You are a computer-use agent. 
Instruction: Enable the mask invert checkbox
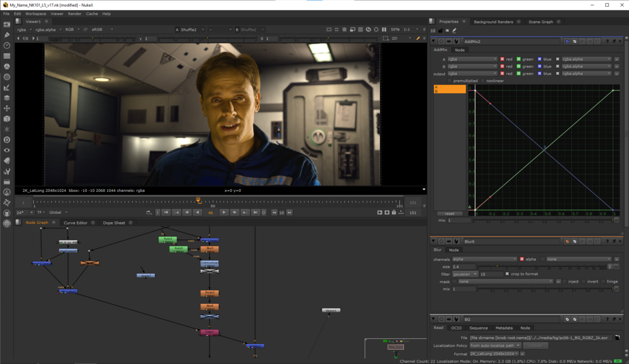pyautogui.click(x=584, y=281)
